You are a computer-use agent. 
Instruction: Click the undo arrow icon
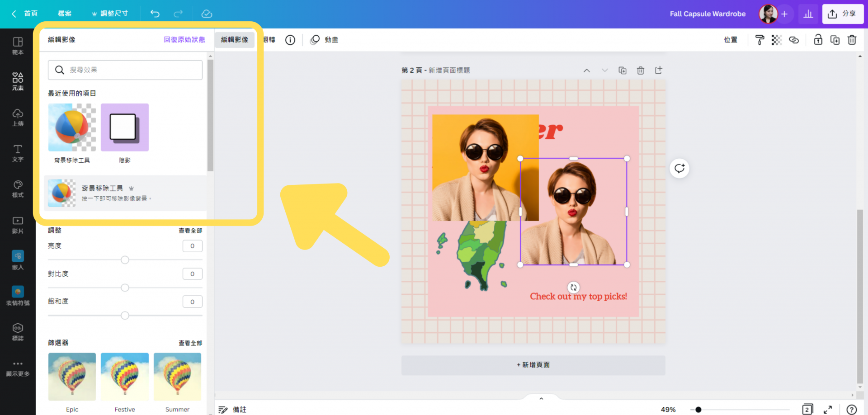click(155, 14)
